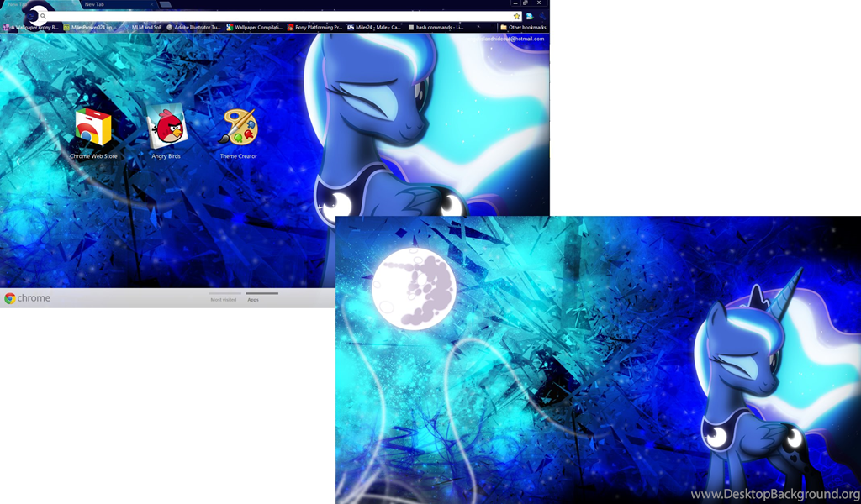
Task: Open the 'MLM and SoE' bookmark
Action: [x=142, y=28]
